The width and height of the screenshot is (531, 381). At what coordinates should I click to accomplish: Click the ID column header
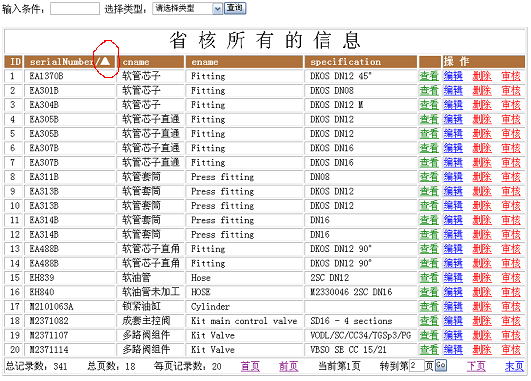(x=14, y=62)
